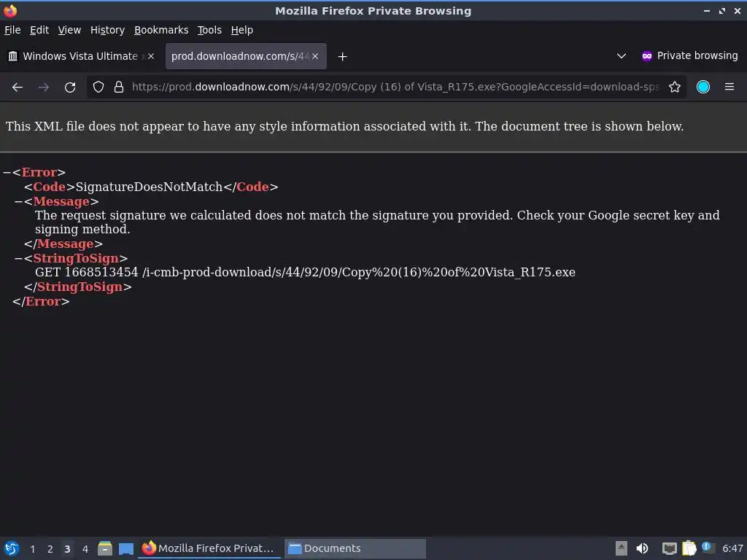Open the Firefox hamburger application menu
This screenshot has height=560, width=747.
click(729, 87)
